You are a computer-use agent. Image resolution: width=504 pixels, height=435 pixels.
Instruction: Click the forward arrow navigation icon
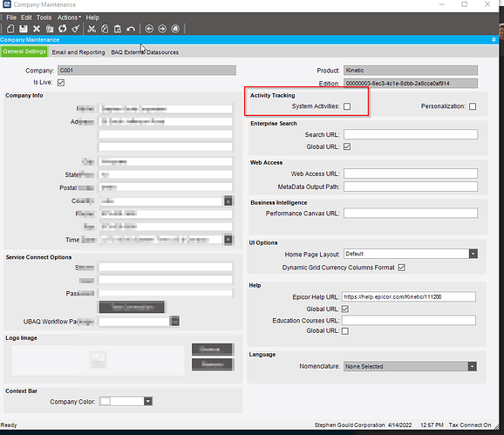tap(162, 29)
